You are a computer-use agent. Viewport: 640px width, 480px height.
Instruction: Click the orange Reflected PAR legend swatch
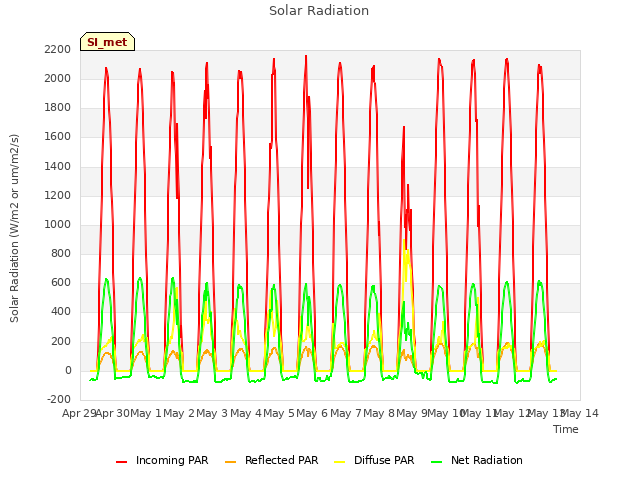tap(231, 461)
